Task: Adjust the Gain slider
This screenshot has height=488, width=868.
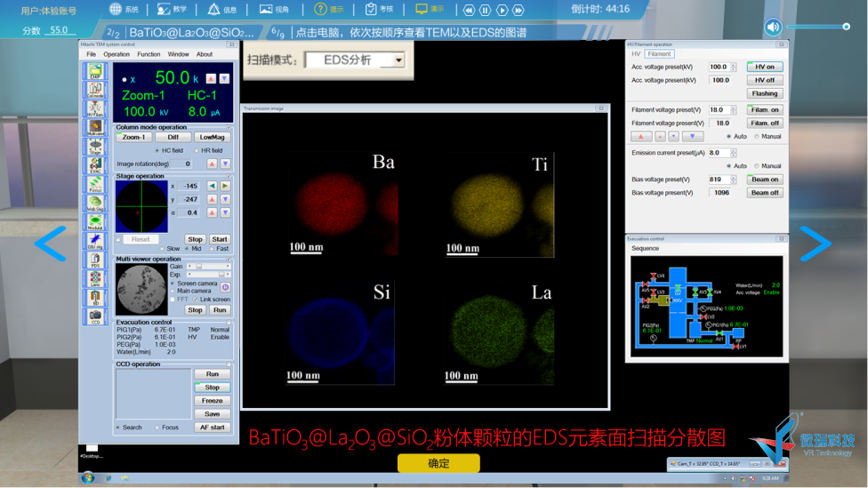Action: click(x=208, y=266)
